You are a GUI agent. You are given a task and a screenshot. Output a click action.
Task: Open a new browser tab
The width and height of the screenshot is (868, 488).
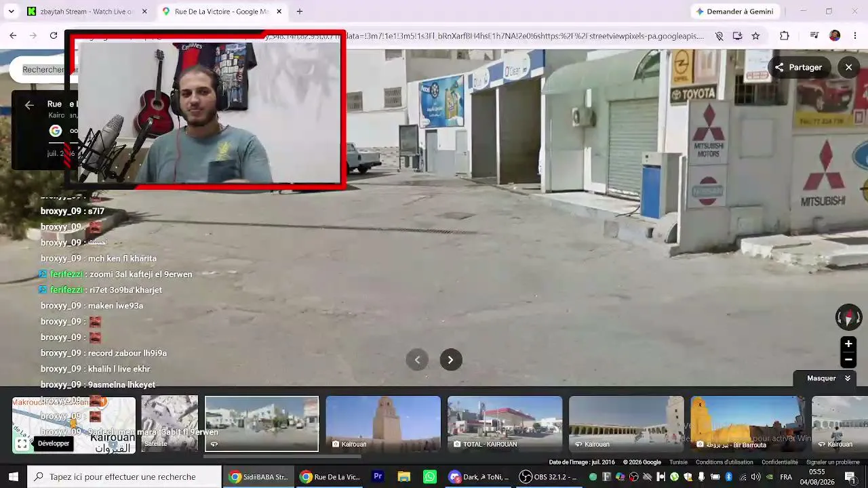[300, 12]
